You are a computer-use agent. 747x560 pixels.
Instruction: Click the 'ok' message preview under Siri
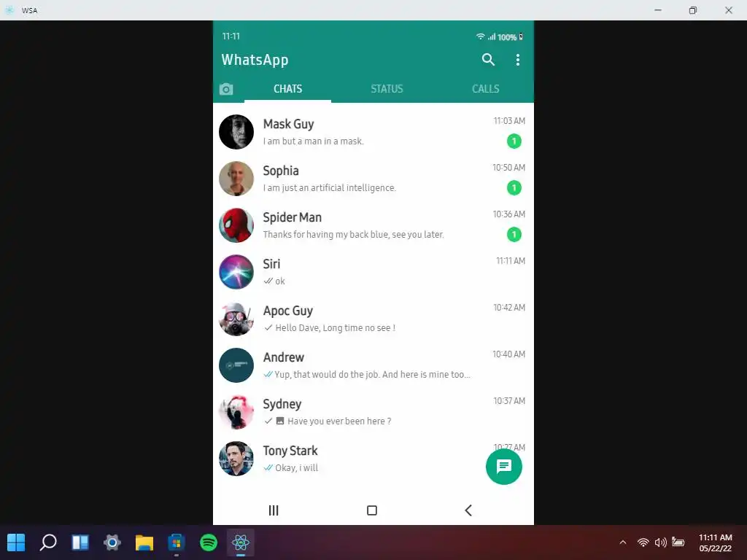[x=280, y=281]
